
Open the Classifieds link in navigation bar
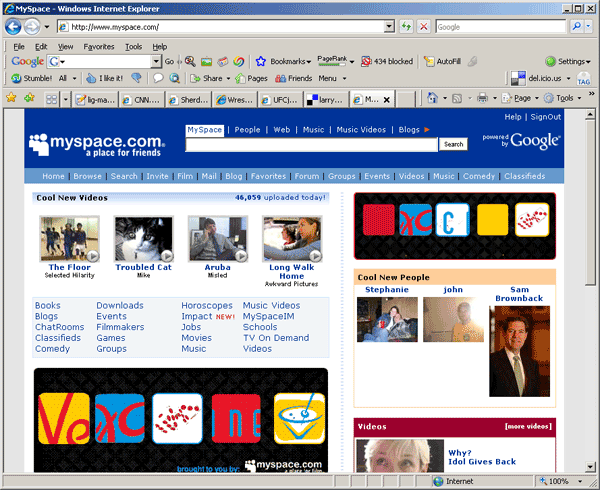pos(525,176)
